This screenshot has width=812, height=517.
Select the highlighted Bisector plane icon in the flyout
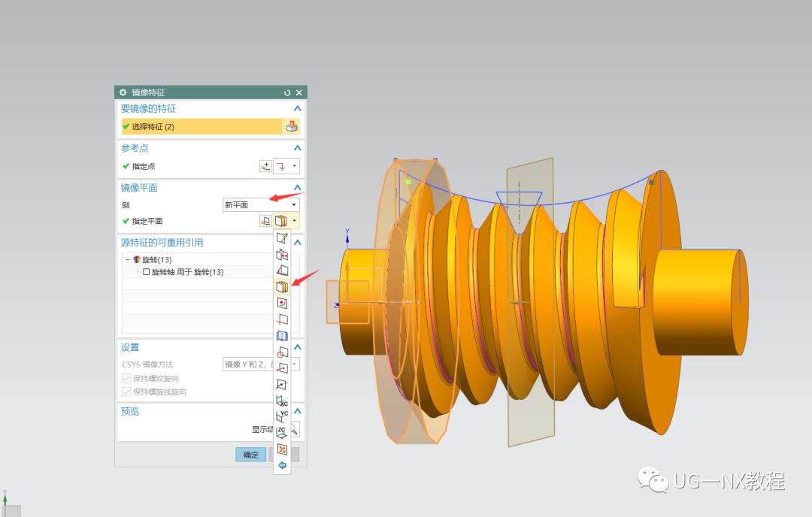(282, 287)
